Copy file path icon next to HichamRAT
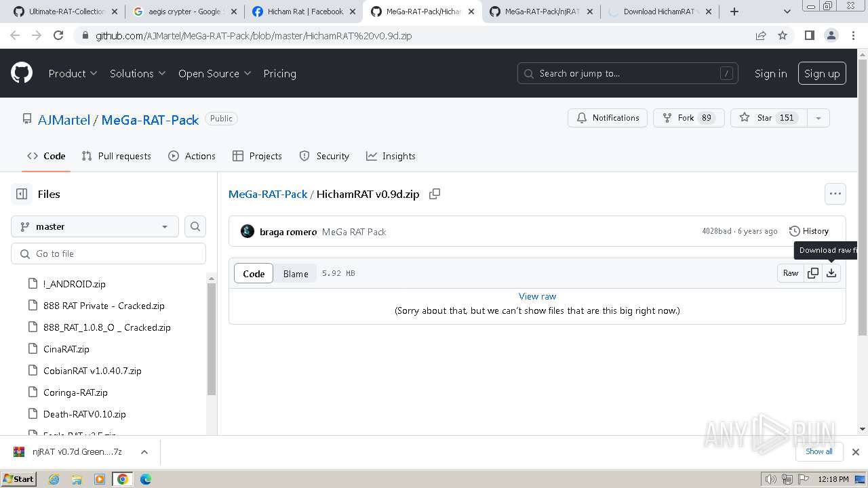 (435, 194)
